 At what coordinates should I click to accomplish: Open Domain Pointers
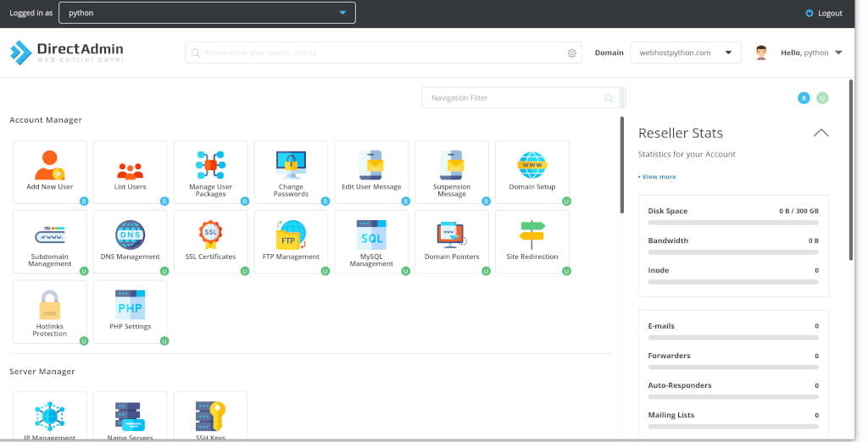pos(452,241)
